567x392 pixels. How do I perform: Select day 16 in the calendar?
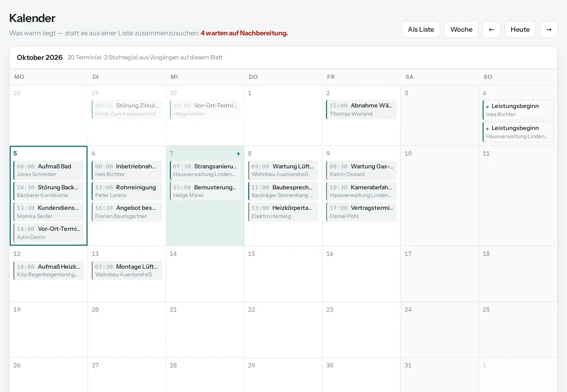[x=361, y=274]
